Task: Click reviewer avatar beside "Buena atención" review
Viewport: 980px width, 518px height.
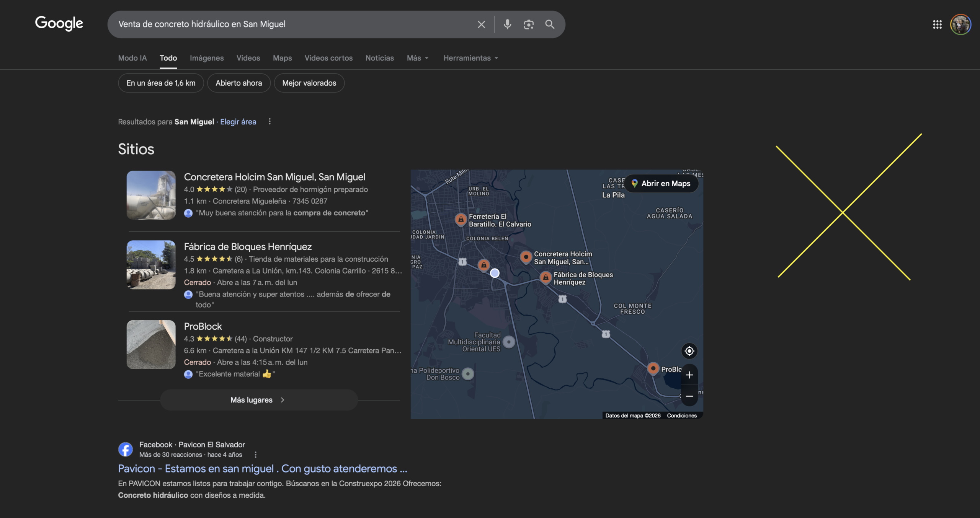Action: (188, 295)
